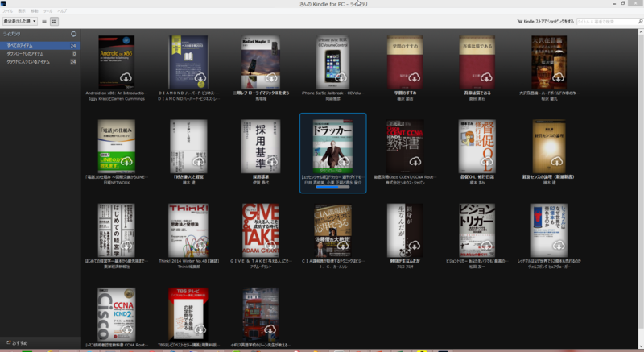Click the アダム・グラント author text
This screenshot has width=644, height=352.
[x=261, y=267]
